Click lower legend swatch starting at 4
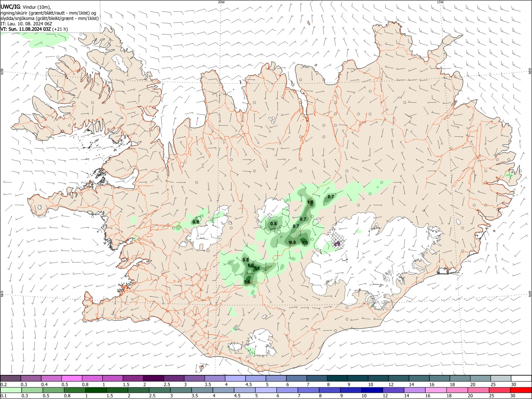 tap(224, 390)
